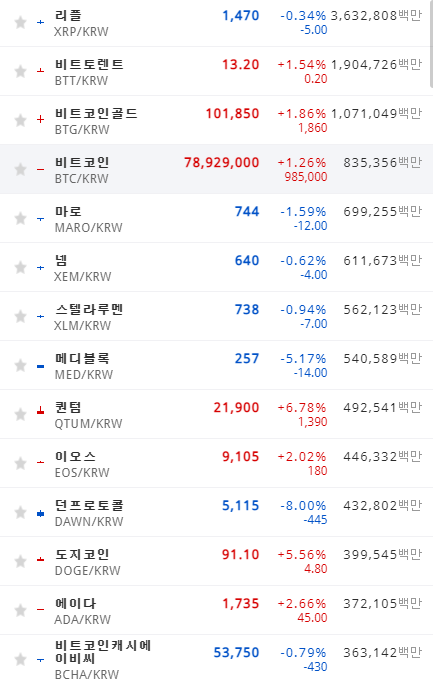This screenshot has height=681, width=433.
Task: Click the blue candlestick icon next to DAWN/KRW
Action: [40, 514]
